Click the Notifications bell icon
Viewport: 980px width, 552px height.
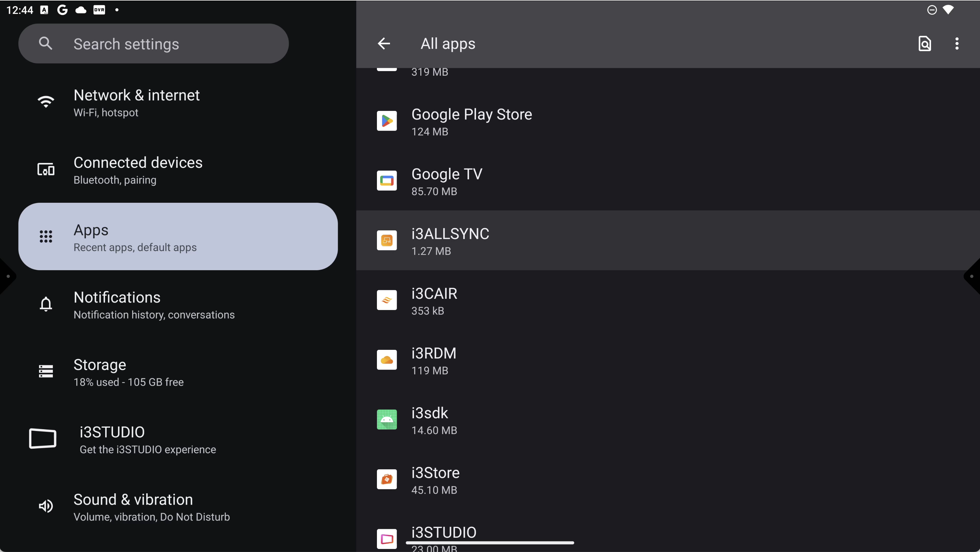click(46, 304)
